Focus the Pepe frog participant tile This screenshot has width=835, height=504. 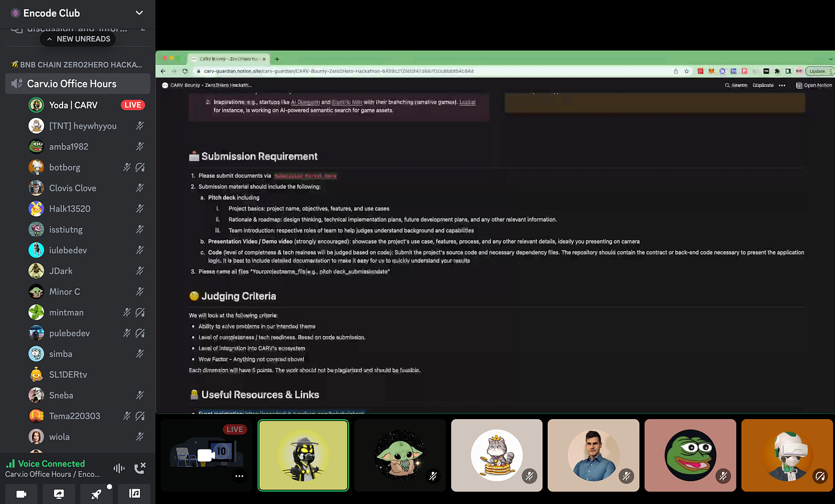point(690,455)
